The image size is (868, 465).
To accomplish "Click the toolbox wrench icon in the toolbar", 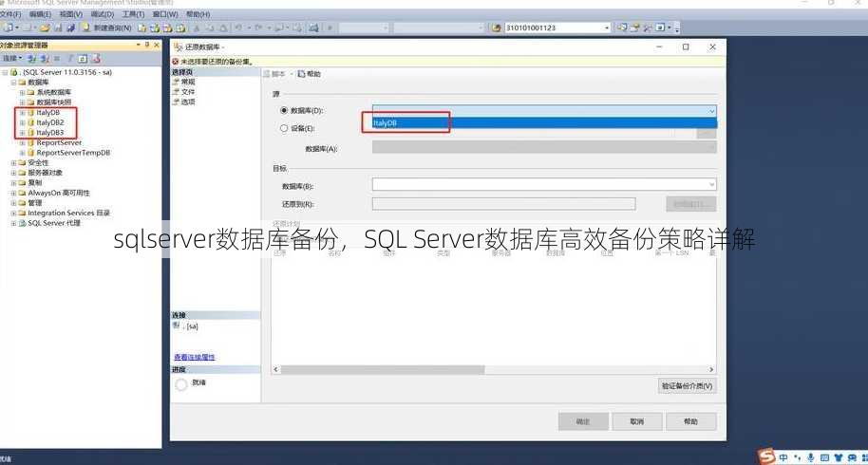I will click(x=647, y=28).
